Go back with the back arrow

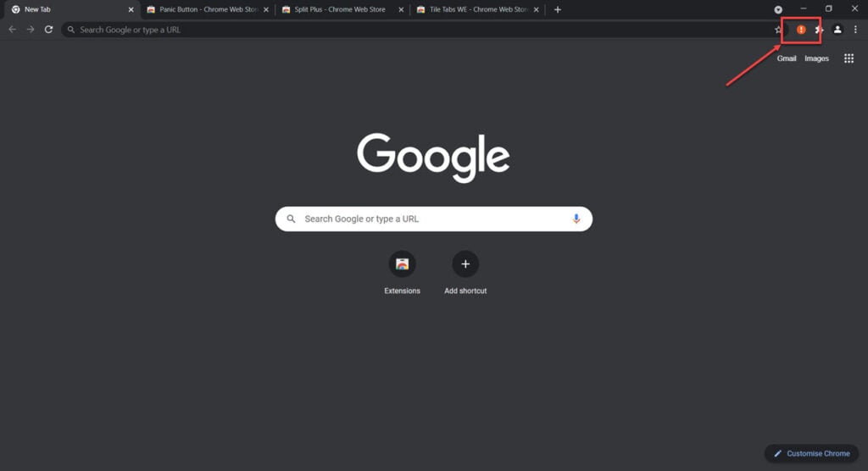12,30
